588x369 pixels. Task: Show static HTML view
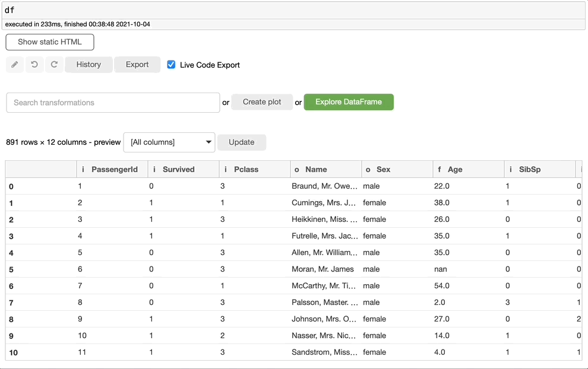pyautogui.click(x=50, y=42)
